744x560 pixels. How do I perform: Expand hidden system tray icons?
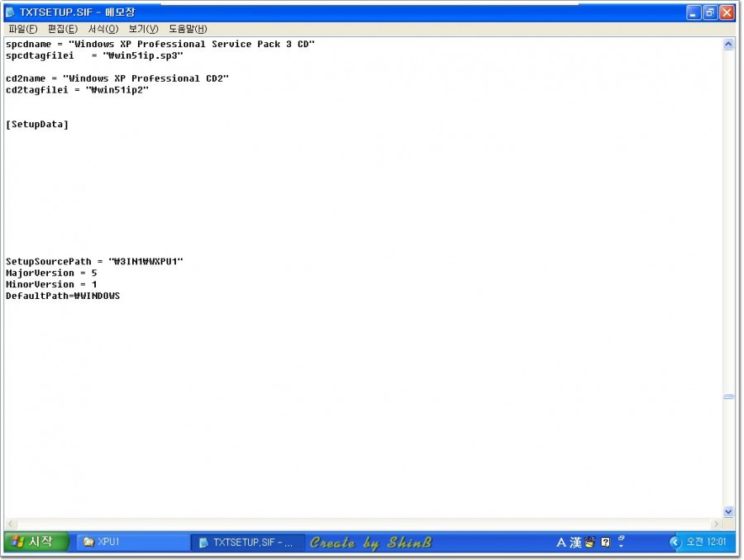[675, 542]
